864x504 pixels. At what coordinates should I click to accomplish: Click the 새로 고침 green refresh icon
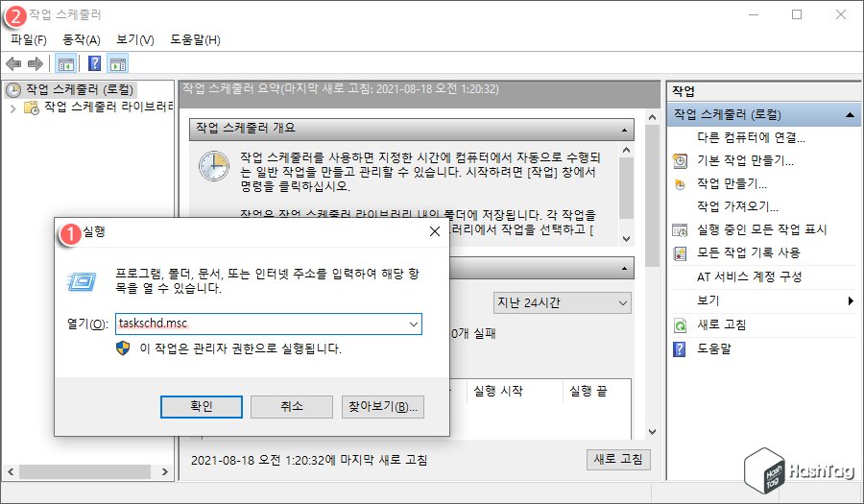[680, 325]
